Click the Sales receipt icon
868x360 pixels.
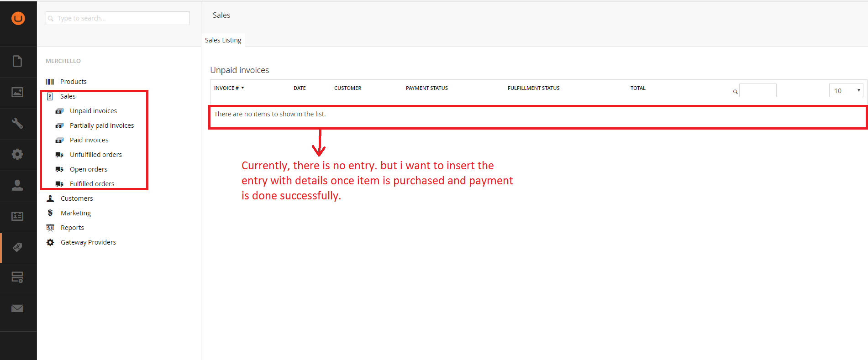coord(50,96)
